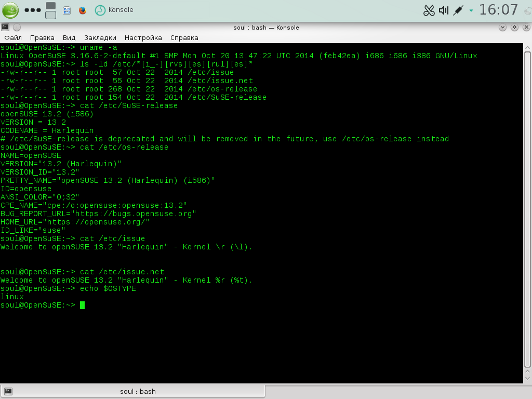Open the Настройка menu
532x399 pixels.
(x=143, y=37)
